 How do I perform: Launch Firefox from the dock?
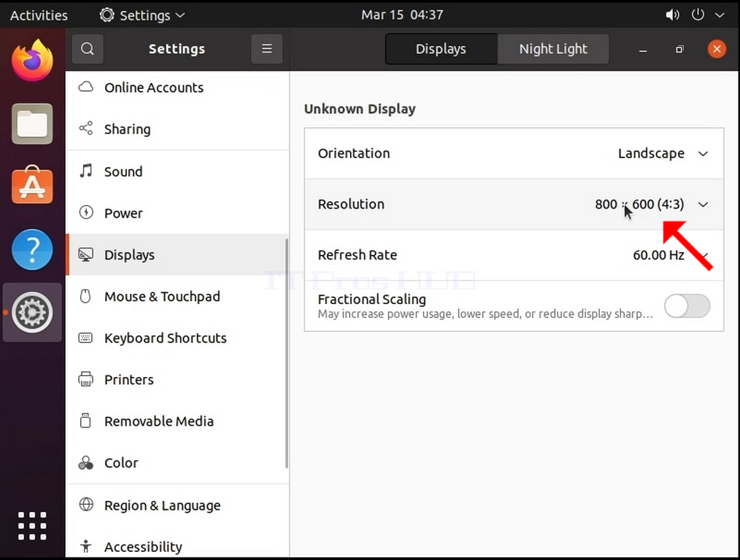click(32, 61)
